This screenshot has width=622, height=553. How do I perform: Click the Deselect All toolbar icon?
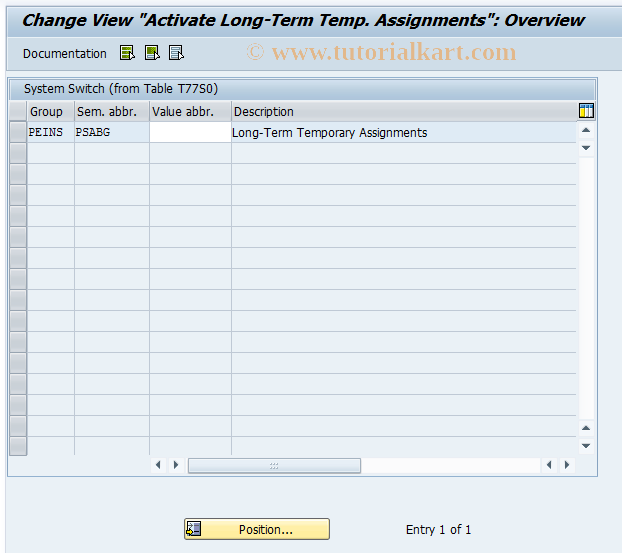(x=176, y=53)
